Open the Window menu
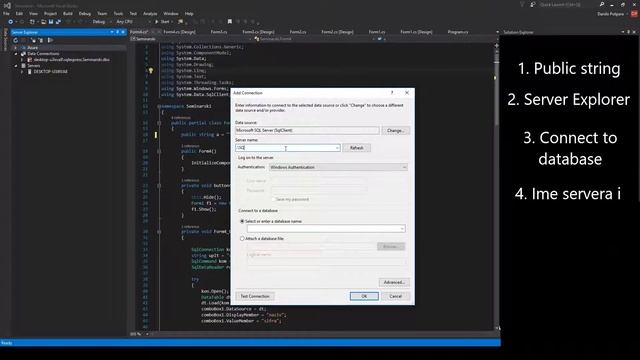Viewport: 640px width, 360px height. 171,13
